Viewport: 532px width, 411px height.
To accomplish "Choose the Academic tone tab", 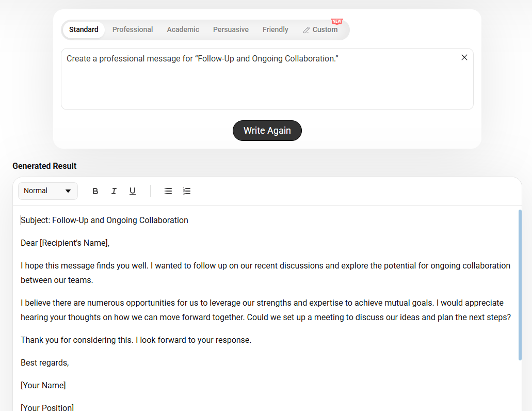I will pos(183,29).
